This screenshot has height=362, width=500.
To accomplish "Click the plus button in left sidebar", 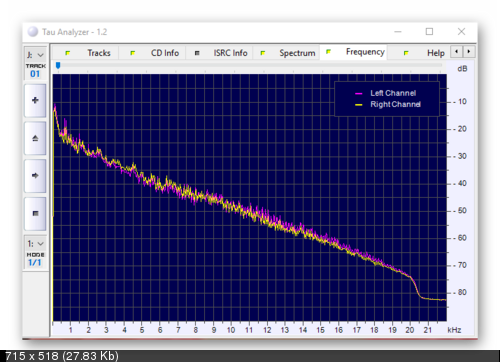I will click(35, 100).
